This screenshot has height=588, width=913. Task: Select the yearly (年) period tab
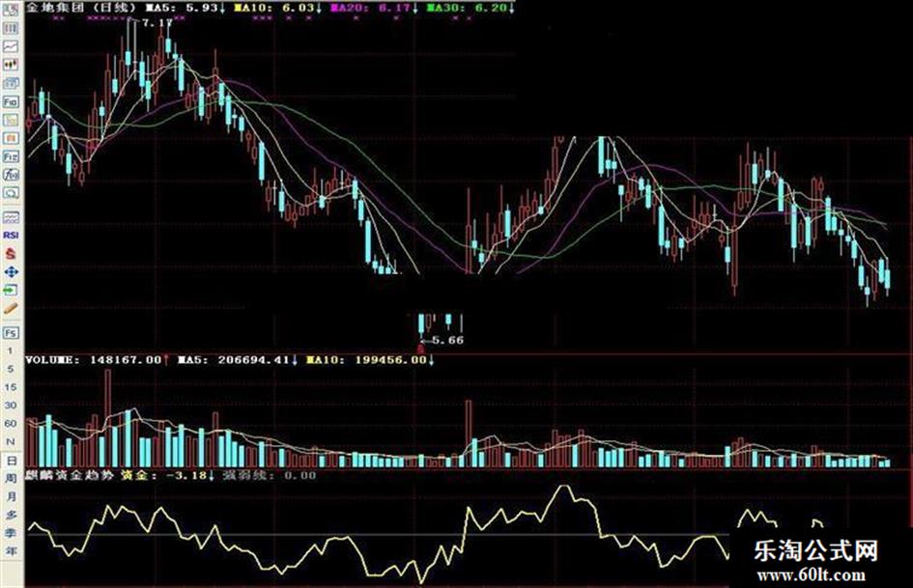click(11, 550)
